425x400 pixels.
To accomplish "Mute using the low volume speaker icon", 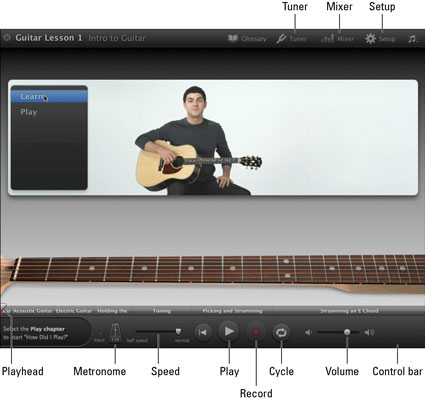I will [x=309, y=332].
